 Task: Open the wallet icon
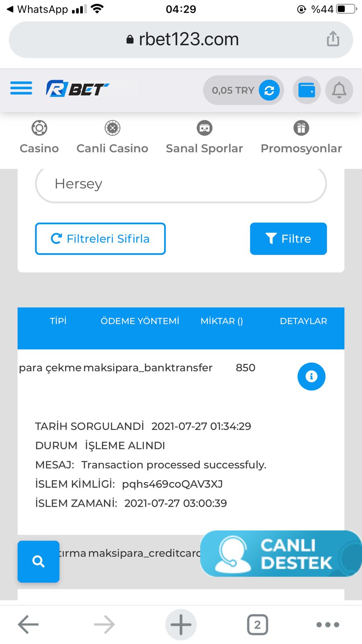coord(307,90)
